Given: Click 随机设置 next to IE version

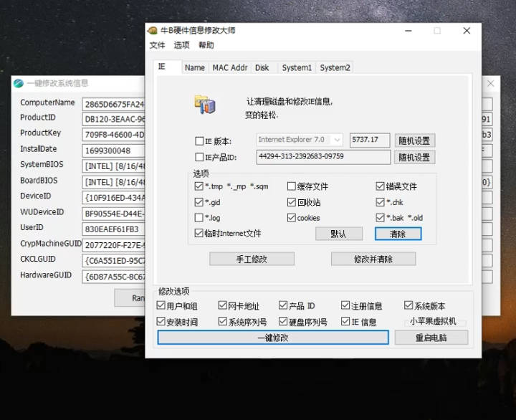Looking at the screenshot, I should [414, 140].
